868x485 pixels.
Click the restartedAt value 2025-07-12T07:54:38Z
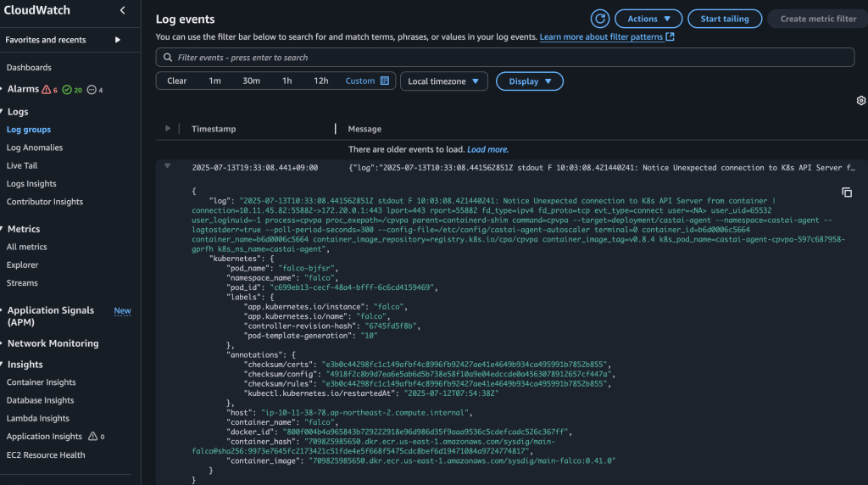[451, 393]
